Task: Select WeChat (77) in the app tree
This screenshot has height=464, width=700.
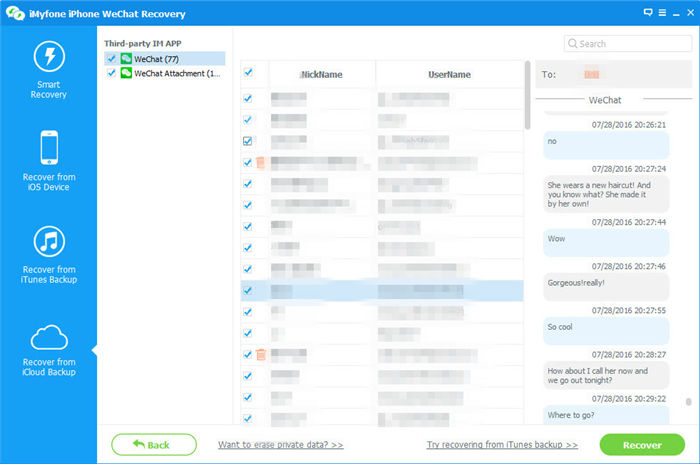Action: point(165,59)
